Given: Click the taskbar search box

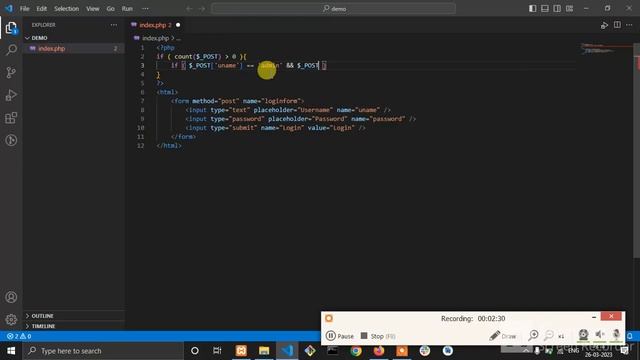Looking at the screenshot, I should 103,351.
